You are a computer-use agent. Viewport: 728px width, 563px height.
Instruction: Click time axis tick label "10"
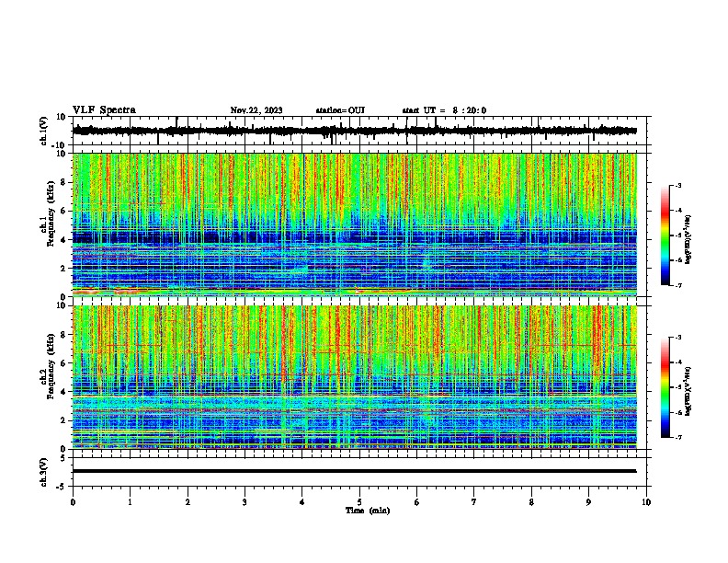(646, 502)
